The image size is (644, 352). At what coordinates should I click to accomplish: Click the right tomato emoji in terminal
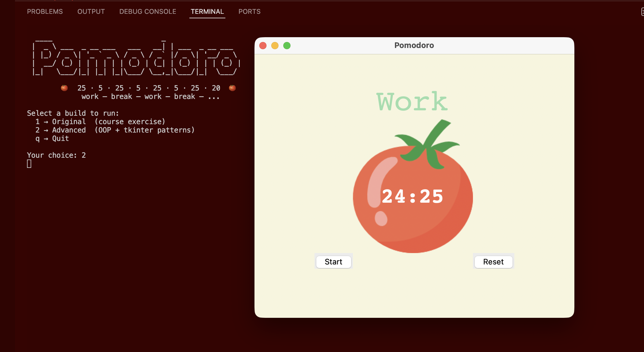pos(232,88)
